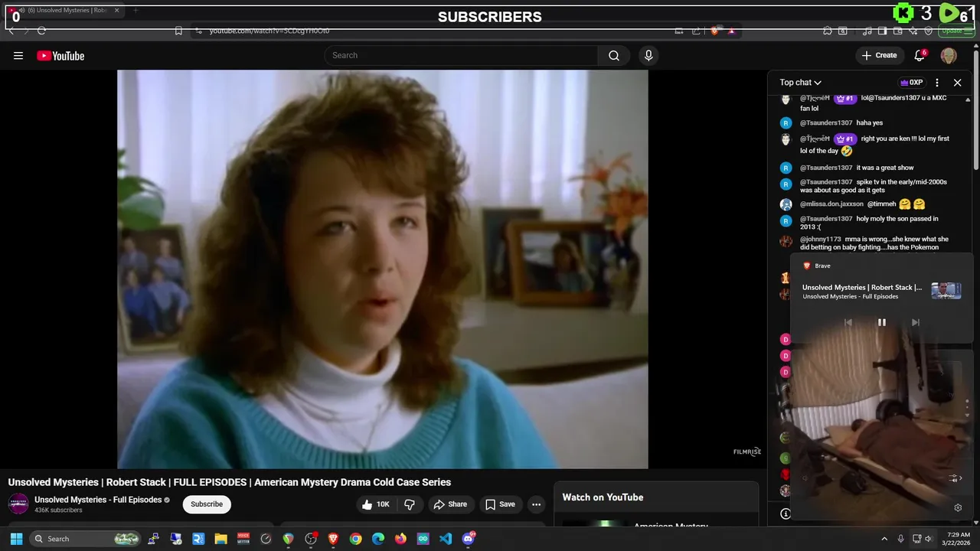
Task: Open Brave VPN shield icon
Action: coord(929,31)
